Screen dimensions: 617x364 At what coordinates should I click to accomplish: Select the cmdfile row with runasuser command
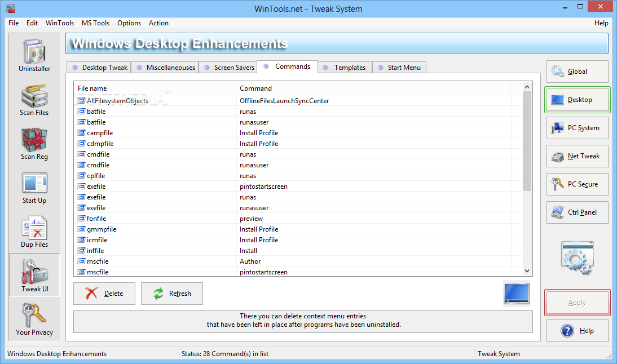[298, 165]
